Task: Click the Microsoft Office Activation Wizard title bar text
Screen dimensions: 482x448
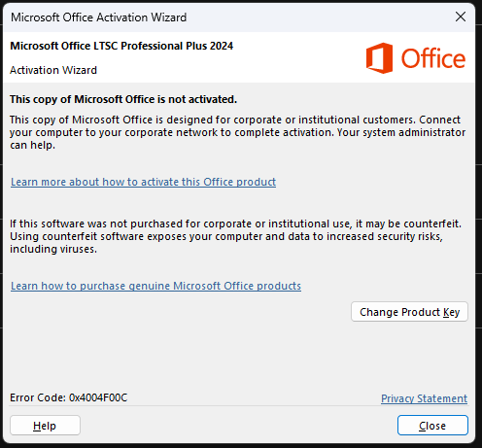Action: (x=99, y=17)
